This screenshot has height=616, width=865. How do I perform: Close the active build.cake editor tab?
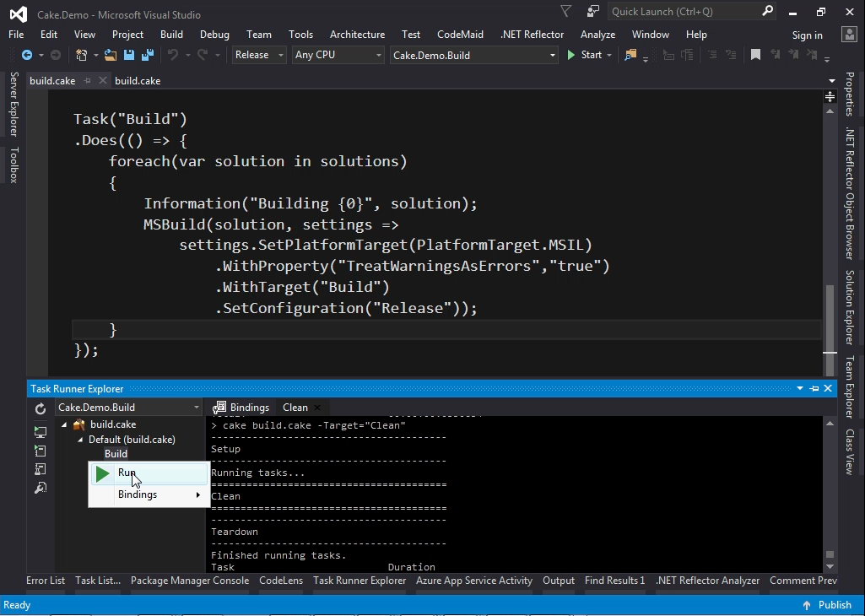[x=102, y=80]
